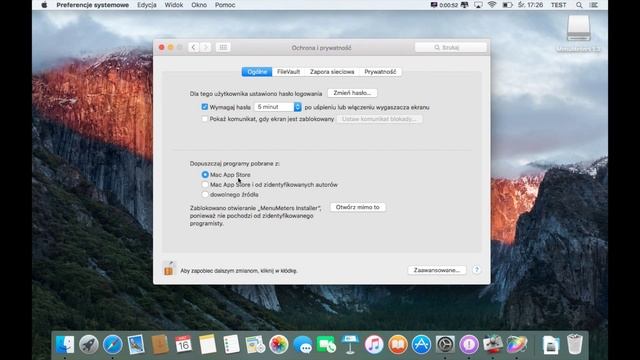Open Photos colorful flower icon
Image resolution: width=640 pixels, height=360 pixels.
coord(279,344)
